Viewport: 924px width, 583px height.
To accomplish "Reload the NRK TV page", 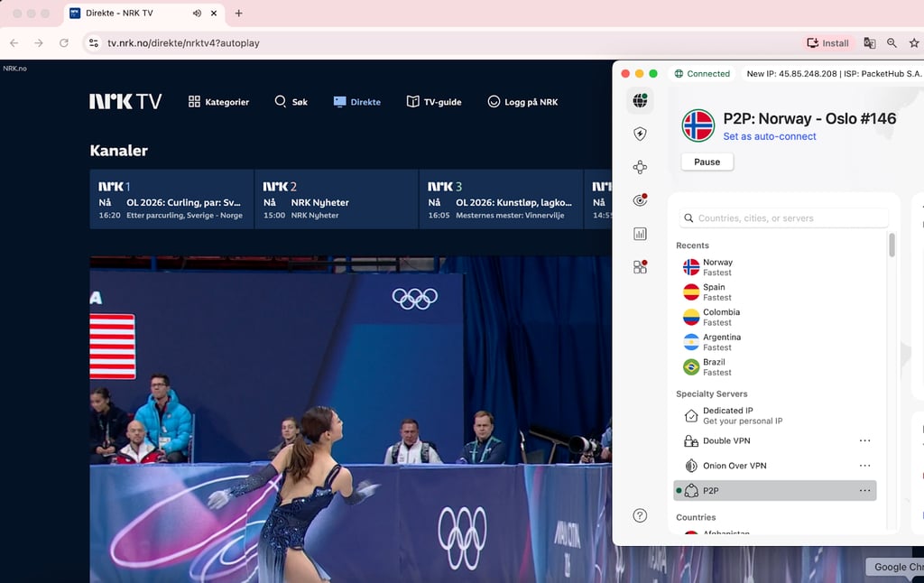I will [x=64, y=43].
